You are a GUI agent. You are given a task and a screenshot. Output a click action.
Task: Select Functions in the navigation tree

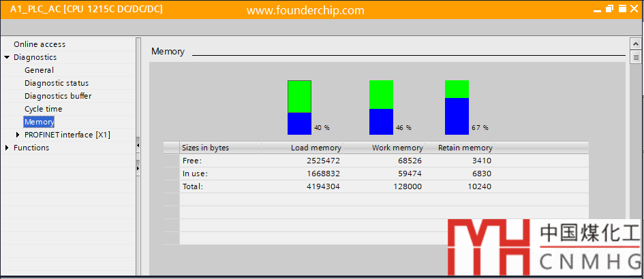(31, 148)
